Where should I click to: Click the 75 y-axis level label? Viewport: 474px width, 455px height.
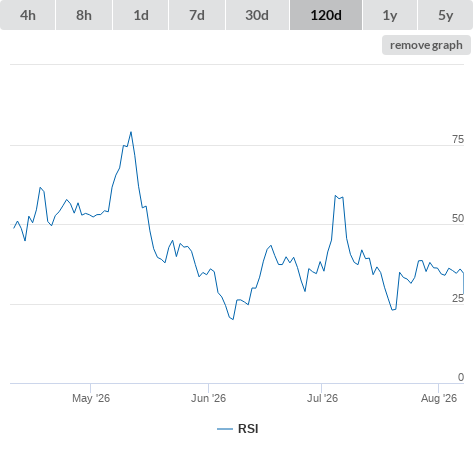(458, 139)
